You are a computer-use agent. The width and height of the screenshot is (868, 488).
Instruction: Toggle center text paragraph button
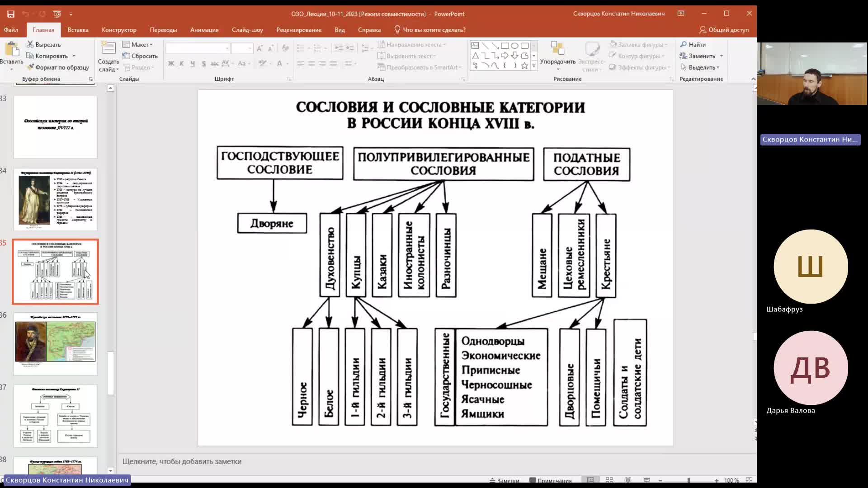coord(311,64)
